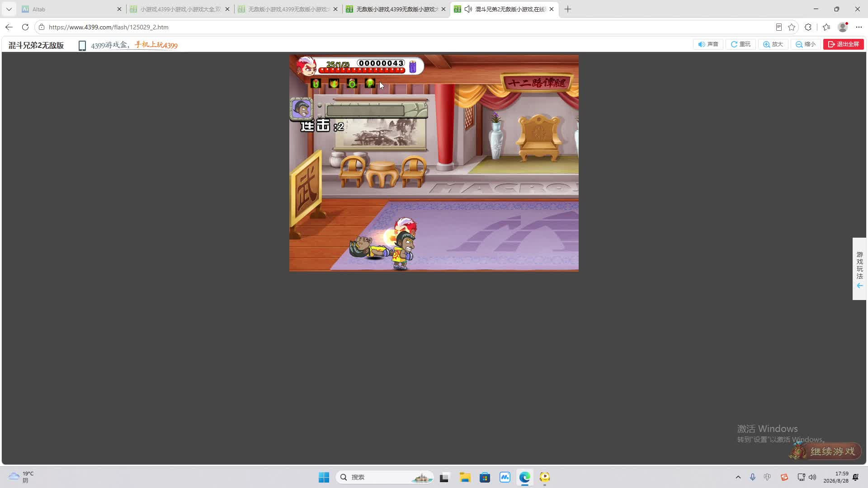Click the 连击 :2 combo text
The width and height of the screenshot is (868, 488).
tap(322, 126)
